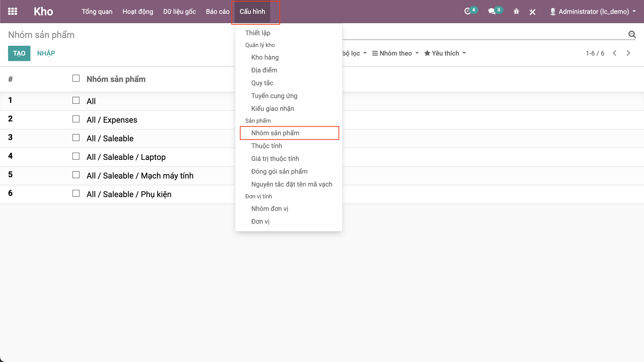Image resolution: width=644 pixels, height=362 pixels.
Task: Open the All / Saleable / Phụ kiện row
Action: click(129, 194)
